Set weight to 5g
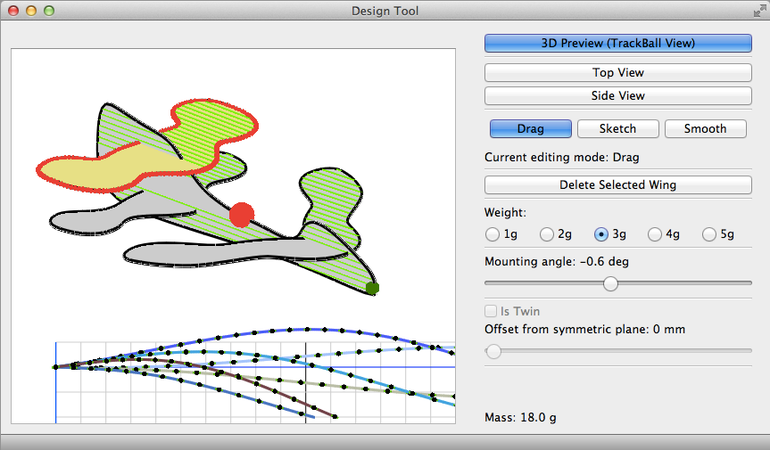Viewport: 770px width, 450px height. click(710, 234)
